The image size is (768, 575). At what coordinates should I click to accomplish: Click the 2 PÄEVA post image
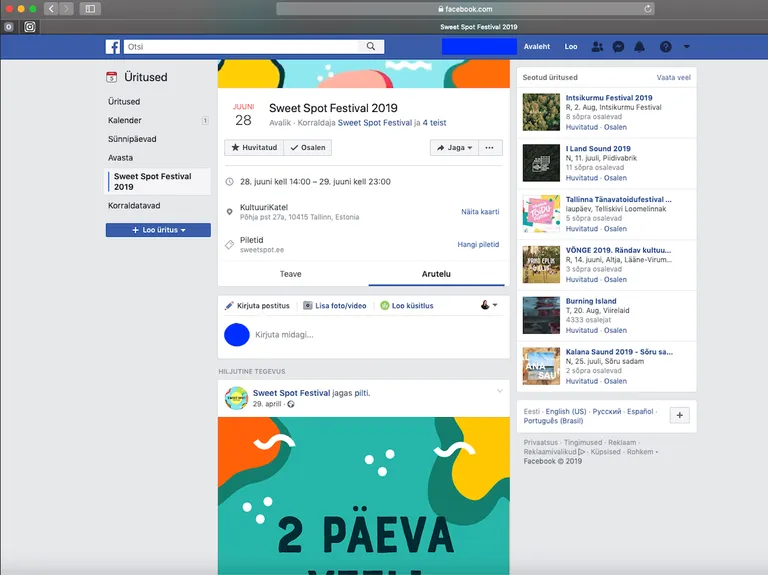pos(363,496)
